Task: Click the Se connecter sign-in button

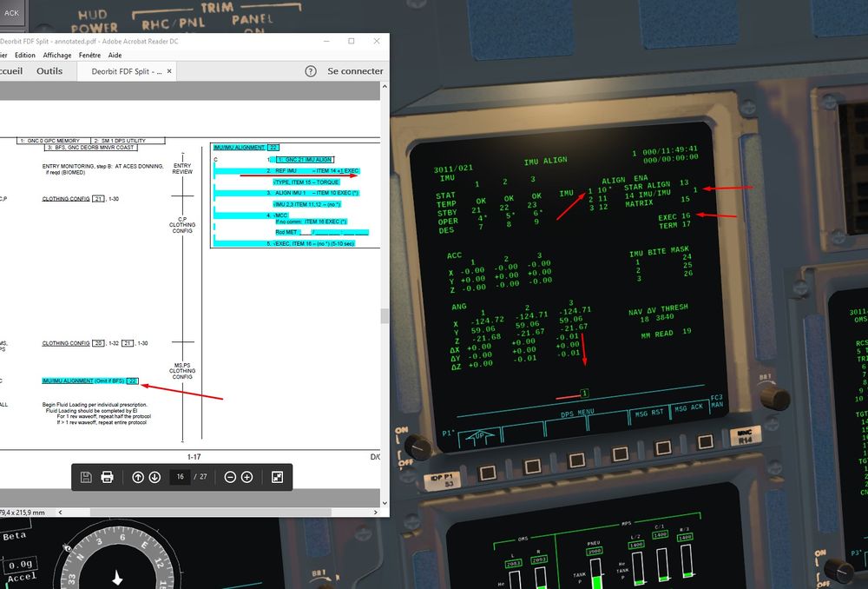Action: [355, 71]
